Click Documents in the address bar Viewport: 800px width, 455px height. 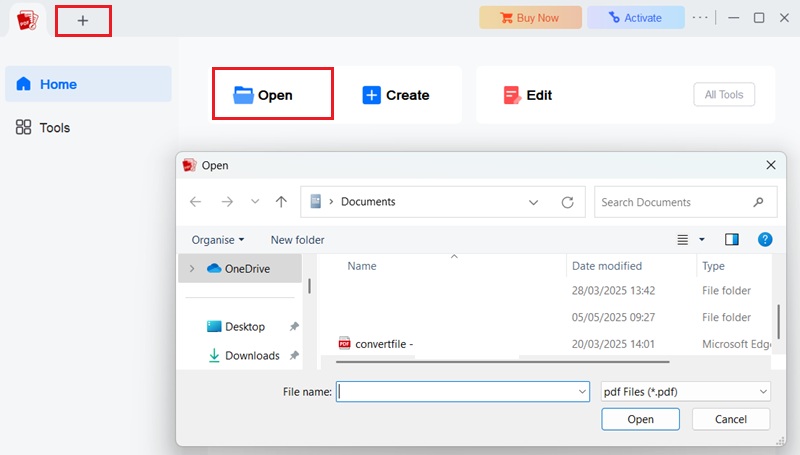click(x=368, y=202)
